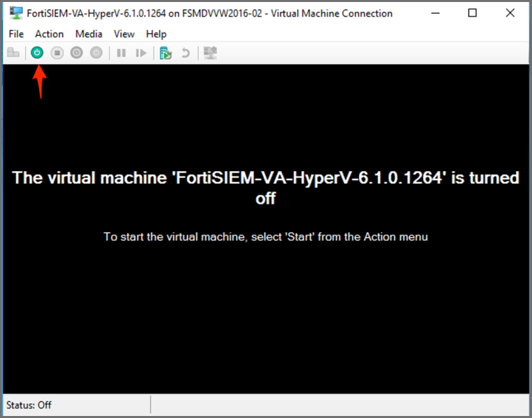
Task: Open the Media menu
Action: [88, 34]
